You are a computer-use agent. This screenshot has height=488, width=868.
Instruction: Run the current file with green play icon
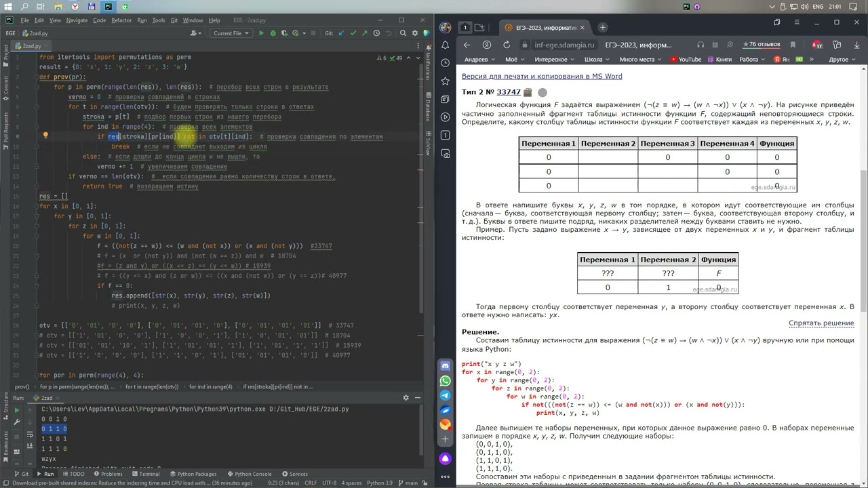[x=261, y=33]
